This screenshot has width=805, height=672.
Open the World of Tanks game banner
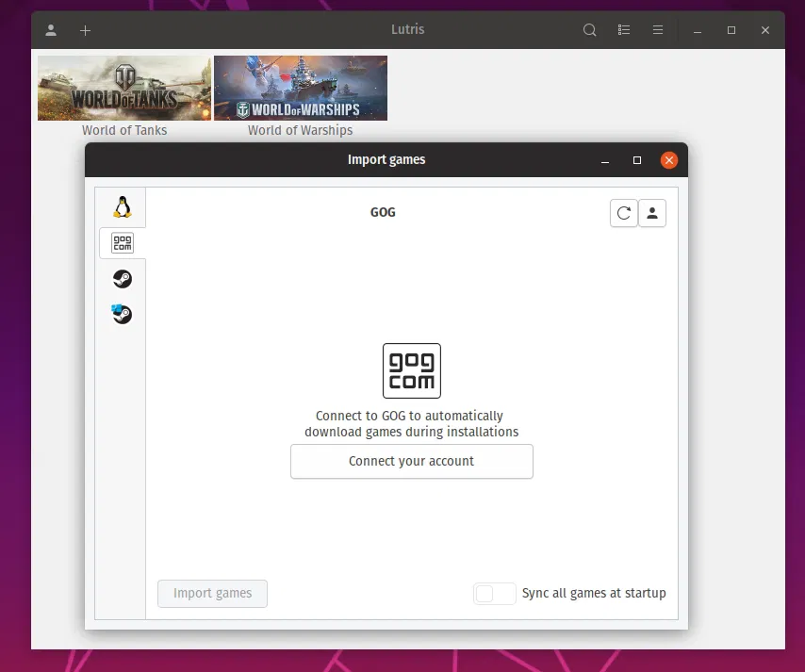tap(124, 89)
